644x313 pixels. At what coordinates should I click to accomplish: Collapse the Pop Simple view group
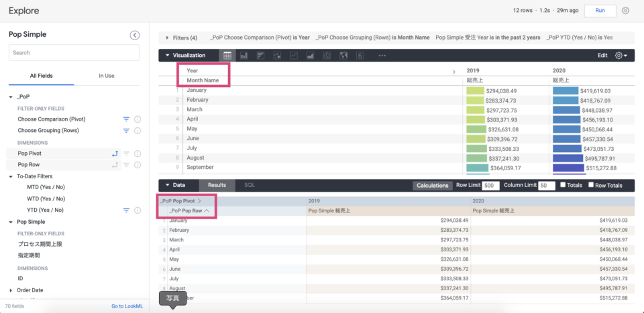coord(11,222)
